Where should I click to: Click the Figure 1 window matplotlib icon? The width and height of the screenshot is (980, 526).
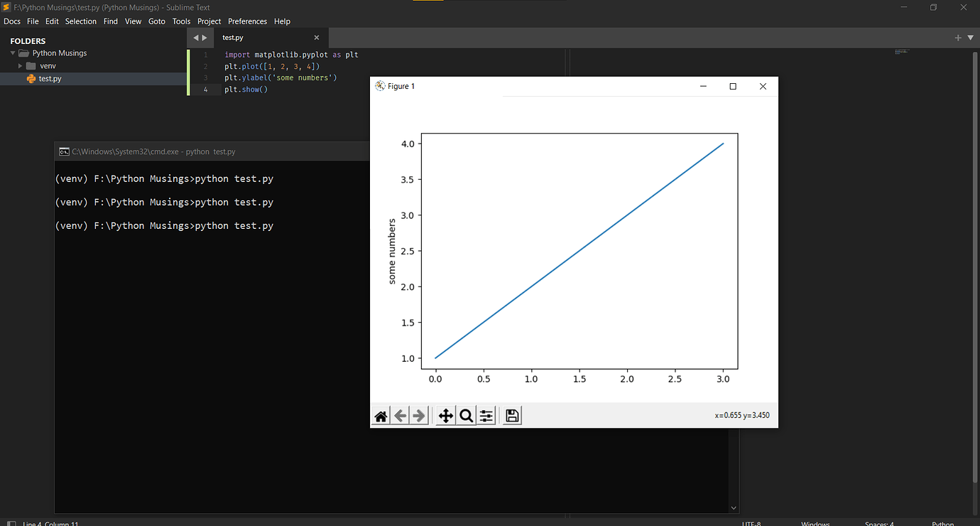[x=379, y=86]
